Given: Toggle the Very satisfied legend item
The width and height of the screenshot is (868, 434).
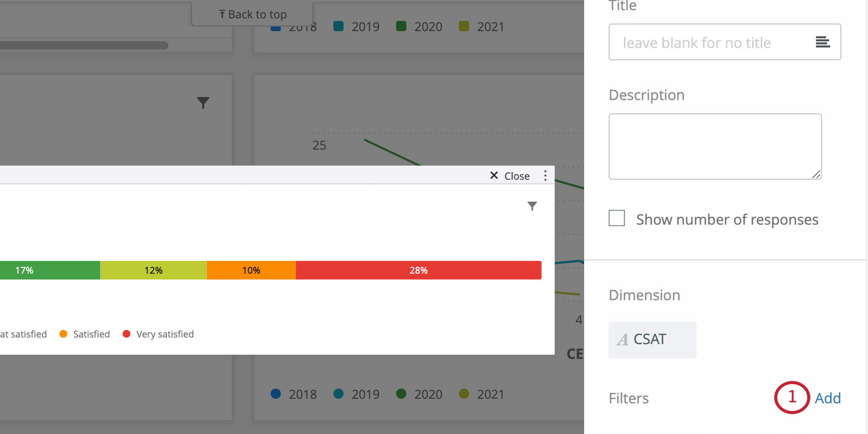Looking at the screenshot, I should click(158, 334).
